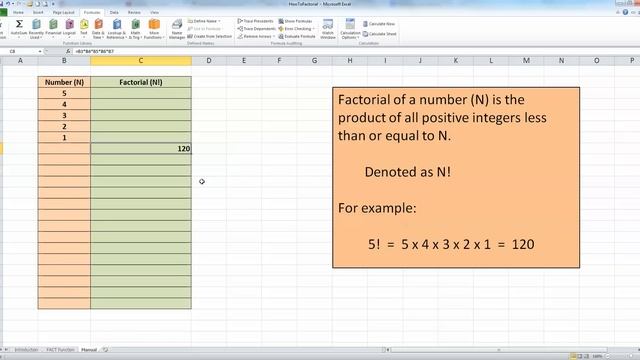Screen dimensions: 640x360
Task: Open the Excel Help question mark icon
Action: 625,12
